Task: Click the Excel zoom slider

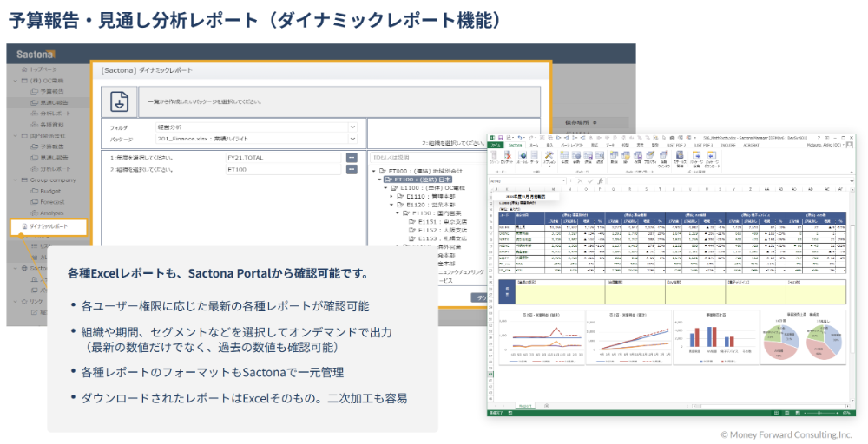Action: point(820,413)
